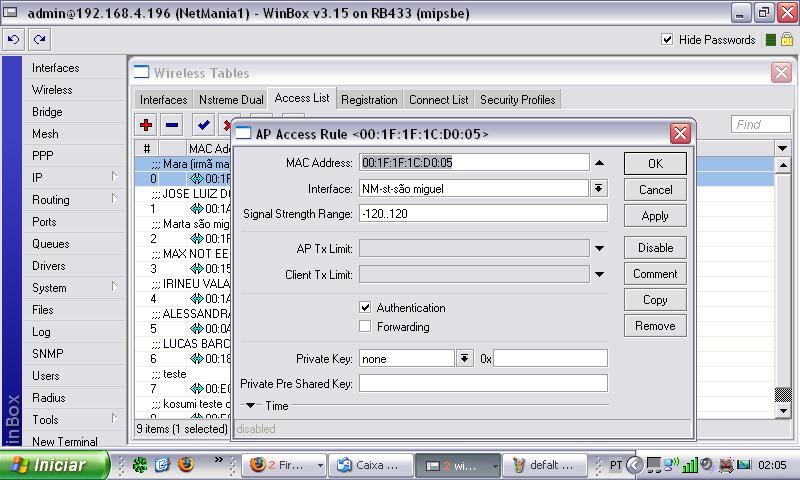
Task: Click the Redo arrow in WinBox toolbar
Action: point(39,39)
